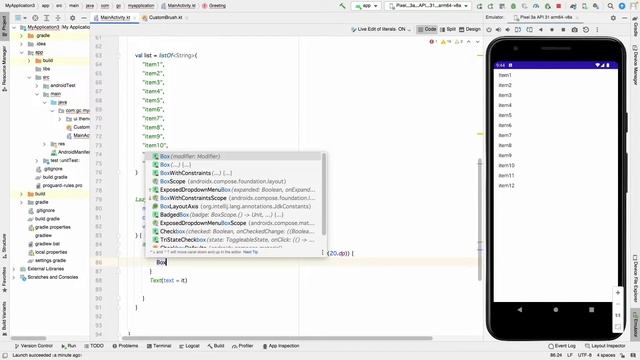Click the emulator screen Back navigation button

(x=520, y=310)
